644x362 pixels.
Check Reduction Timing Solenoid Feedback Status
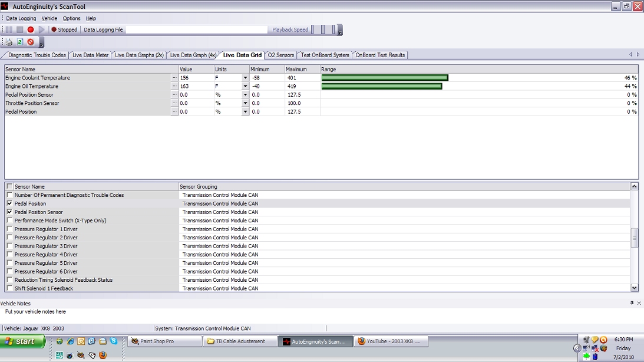9,280
